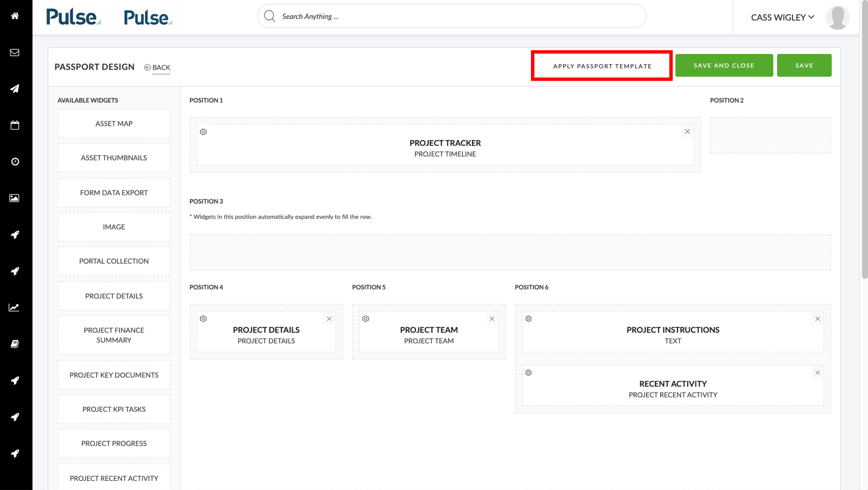The width and height of the screenshot is (868, 490).
Task: Select the Project Progress widget
Action: tap(114, 443)
